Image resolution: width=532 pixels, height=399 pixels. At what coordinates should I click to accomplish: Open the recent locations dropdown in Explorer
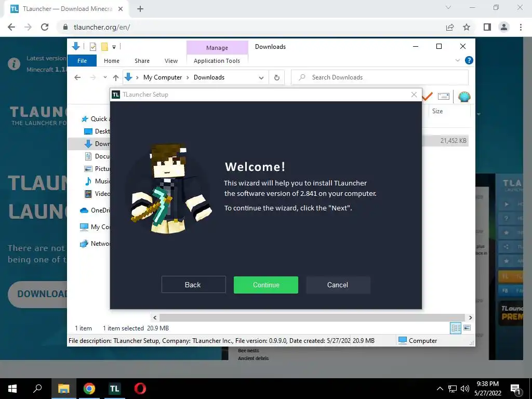click(x=105, y=77)
